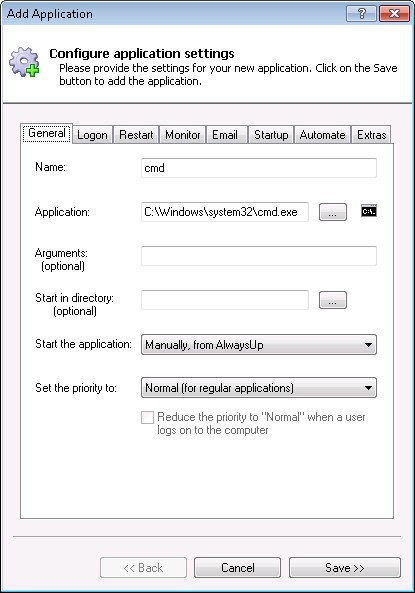Click the gear icon with the green plus
The height and width of the screenshot is (593, 415).
pos(24,62)
